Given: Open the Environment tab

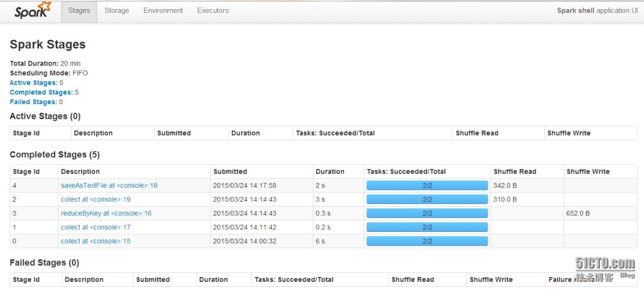Looking at the screenshot, I should coord(163,11).
